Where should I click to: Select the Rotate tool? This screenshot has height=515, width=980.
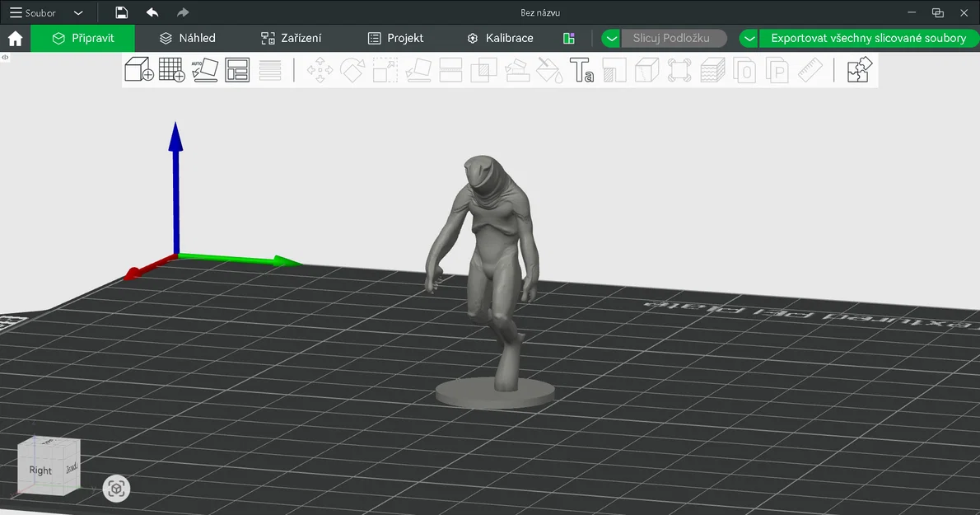[x=352, y=70]
